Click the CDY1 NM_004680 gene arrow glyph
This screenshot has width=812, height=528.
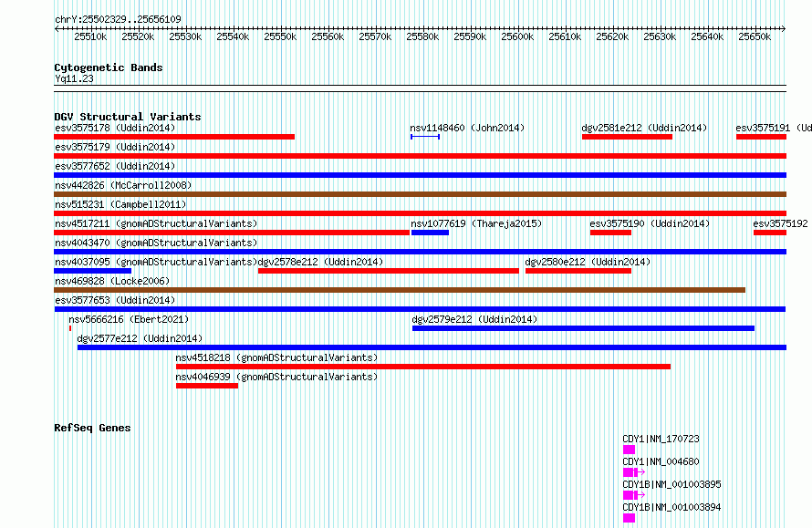634,472
